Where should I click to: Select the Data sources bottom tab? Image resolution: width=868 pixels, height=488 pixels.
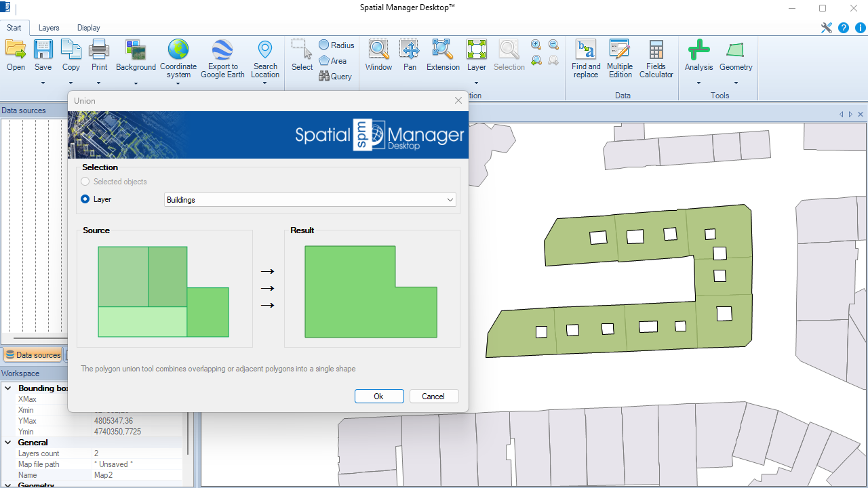click(33, 355)
